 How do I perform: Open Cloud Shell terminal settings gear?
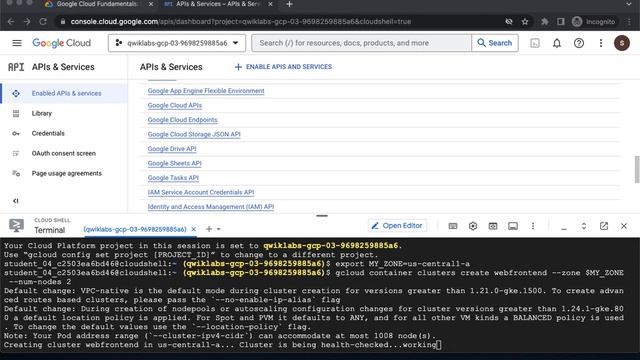[x=473, y=226]
